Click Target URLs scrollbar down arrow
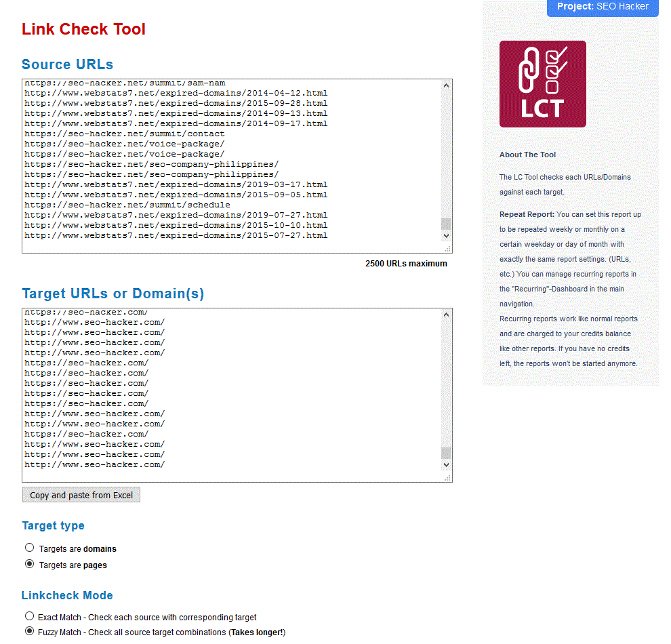 point(446,465)
